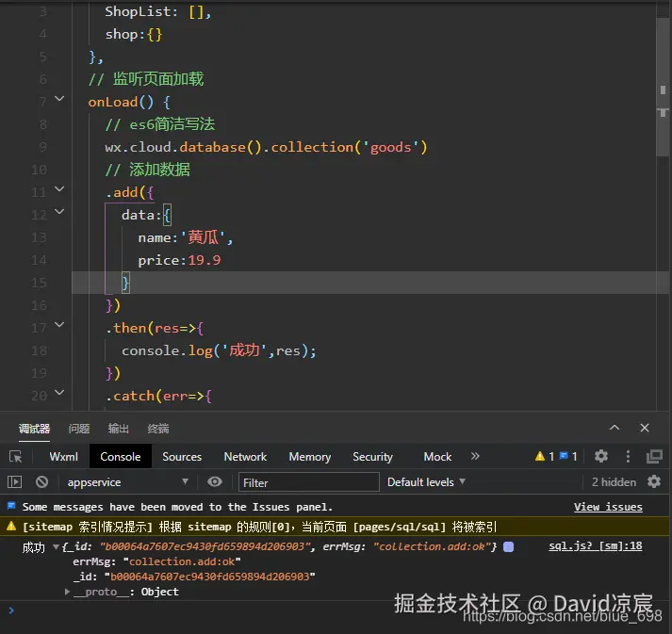The width and height of the screenshot is (672, 634).
Task: Click the _id property value line
Action: [194, 577]
